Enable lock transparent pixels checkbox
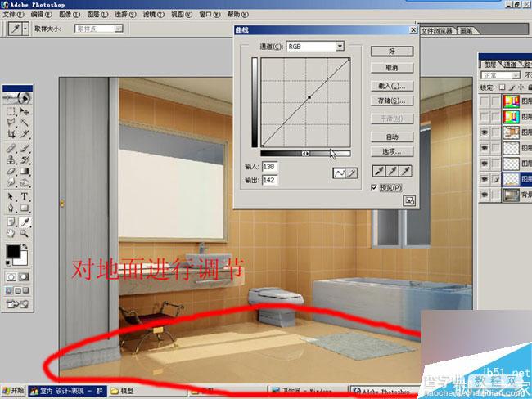The width and height of the screenshot is (532, 399). point(503,87)
